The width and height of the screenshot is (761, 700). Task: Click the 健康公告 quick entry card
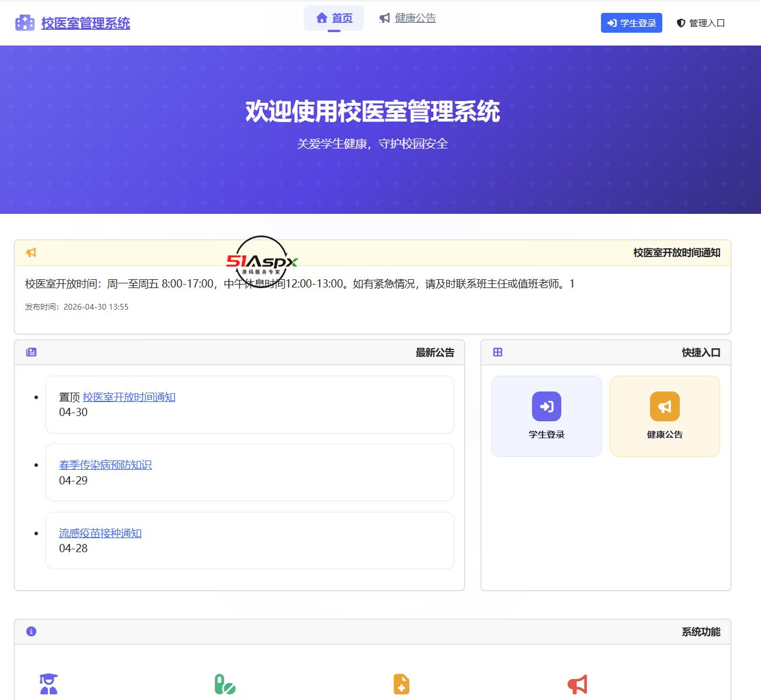[665, 416]
